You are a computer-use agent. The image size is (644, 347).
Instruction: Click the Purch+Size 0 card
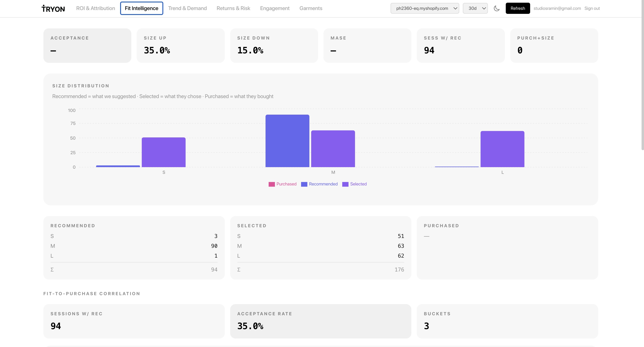(x=554, y=45)
